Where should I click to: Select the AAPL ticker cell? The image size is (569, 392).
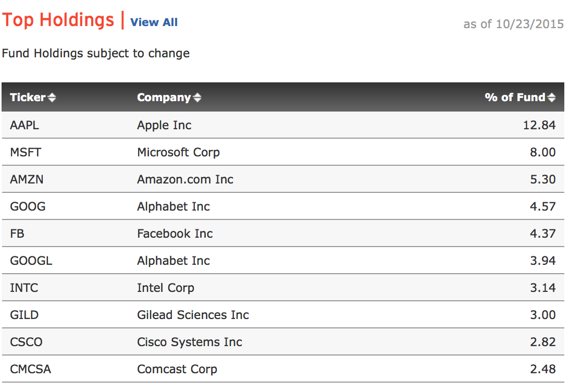coord(24,125)
